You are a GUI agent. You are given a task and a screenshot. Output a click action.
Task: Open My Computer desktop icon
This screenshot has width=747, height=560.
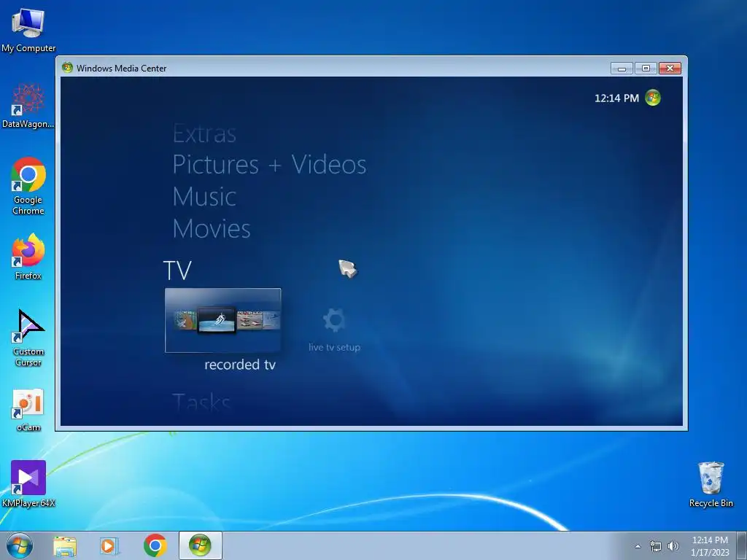click(x=28, y=29)
